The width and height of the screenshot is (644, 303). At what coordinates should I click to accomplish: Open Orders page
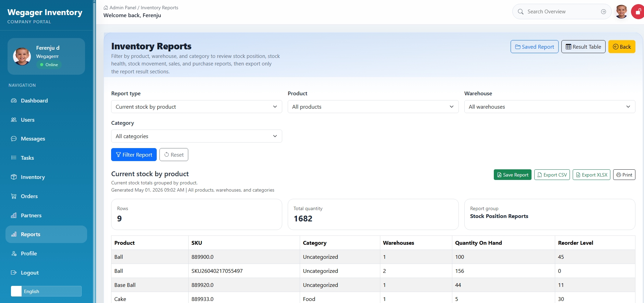pyautogui.click(x=46, y=196)
